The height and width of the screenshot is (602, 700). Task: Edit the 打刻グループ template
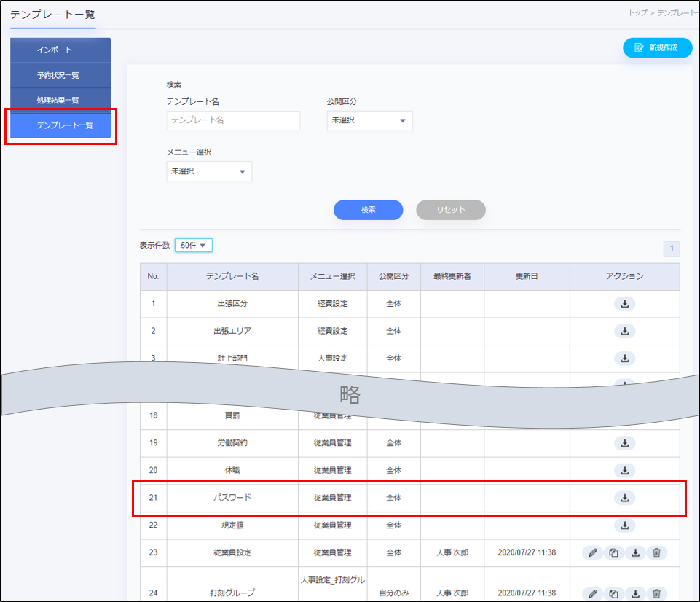(593, 593)
